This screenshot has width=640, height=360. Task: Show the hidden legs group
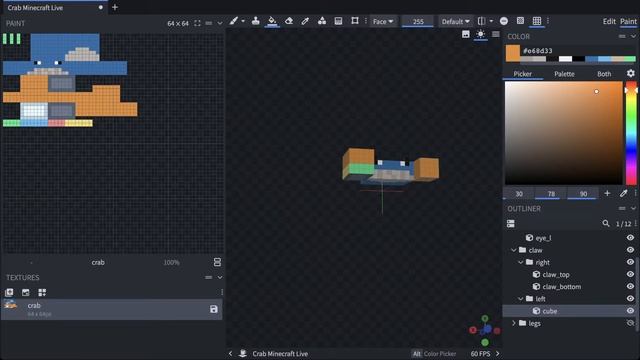click(630, 323)
